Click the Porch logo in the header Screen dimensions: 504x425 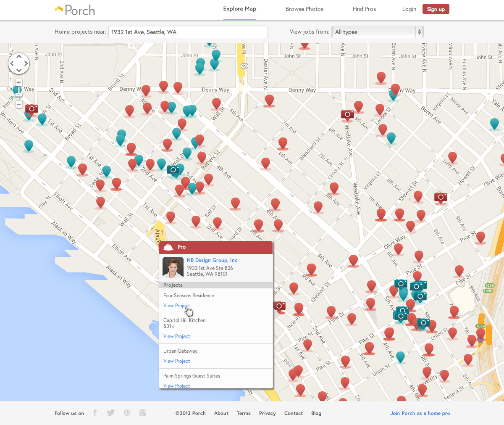pyautogui.click(x=75, y=10)
